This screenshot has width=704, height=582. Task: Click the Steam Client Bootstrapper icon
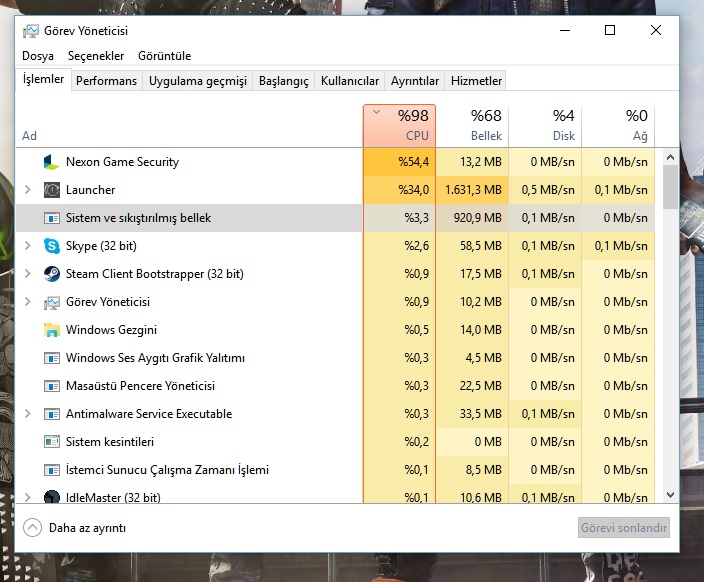[x=52, y=274]
